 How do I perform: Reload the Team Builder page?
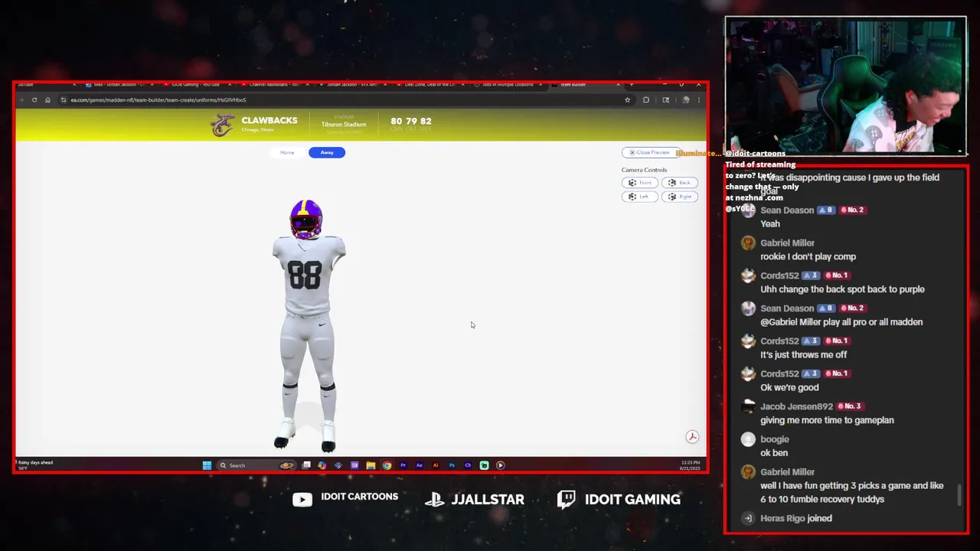[34, 99]
